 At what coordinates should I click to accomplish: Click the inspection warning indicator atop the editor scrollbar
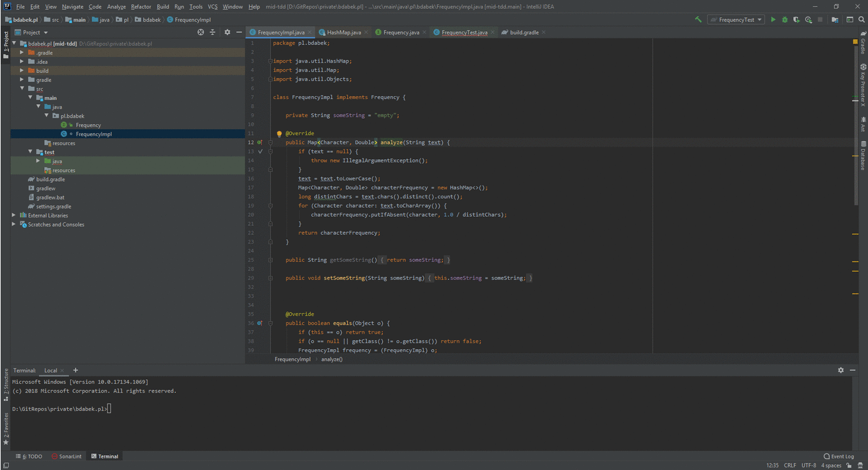click(x=855, y=42)
